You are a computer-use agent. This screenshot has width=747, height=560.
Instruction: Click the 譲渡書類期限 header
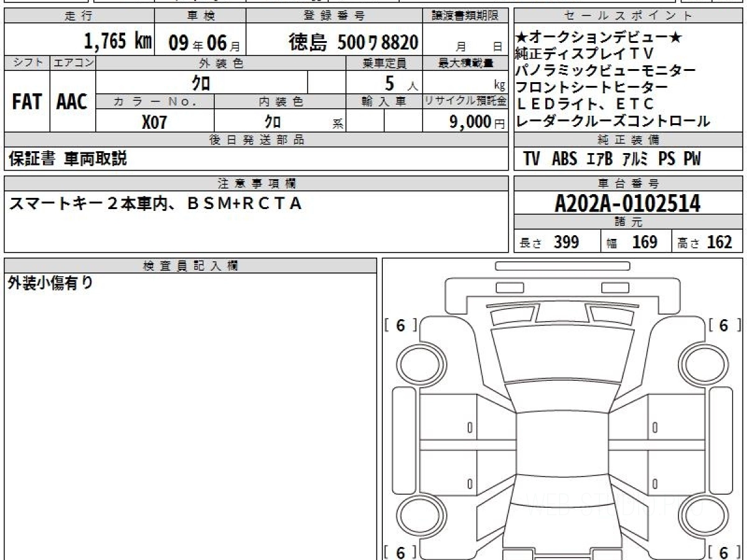(x=466, y=16)
